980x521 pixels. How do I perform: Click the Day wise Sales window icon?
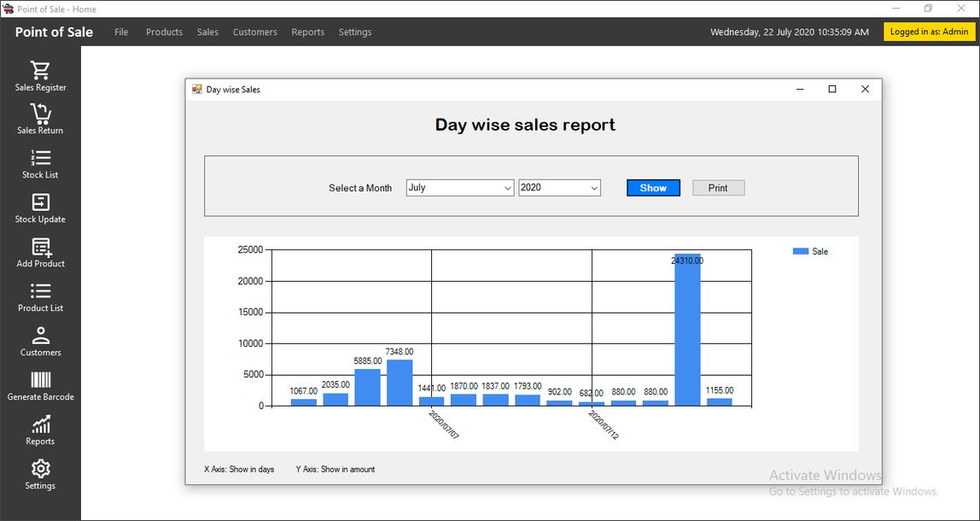[197, 90]
